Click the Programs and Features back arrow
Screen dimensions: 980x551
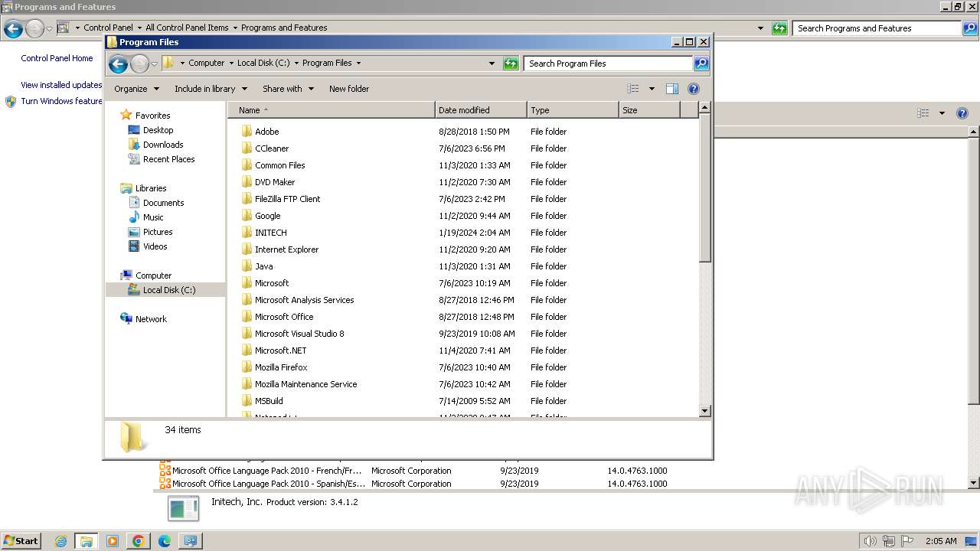coord(13,29)
